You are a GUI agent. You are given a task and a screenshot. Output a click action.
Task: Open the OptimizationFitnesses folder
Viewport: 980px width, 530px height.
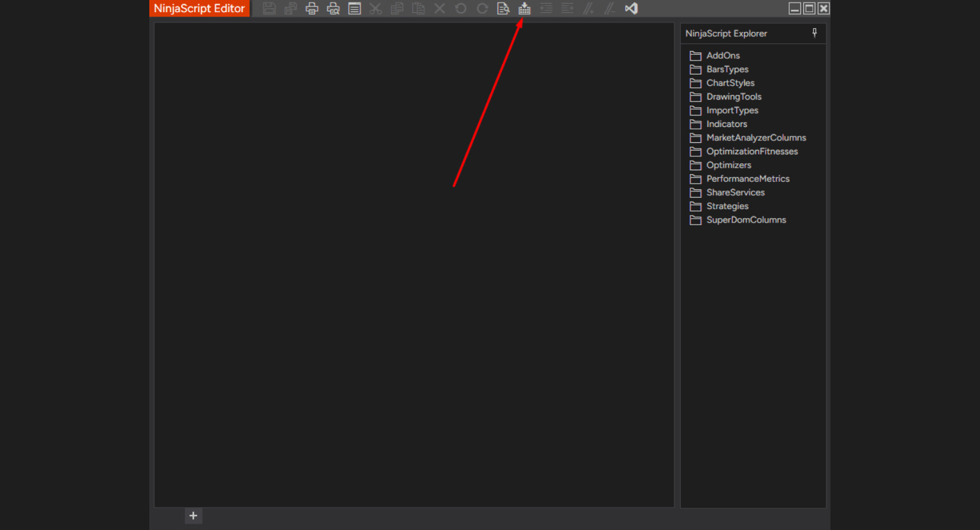(x=744, y=152)
